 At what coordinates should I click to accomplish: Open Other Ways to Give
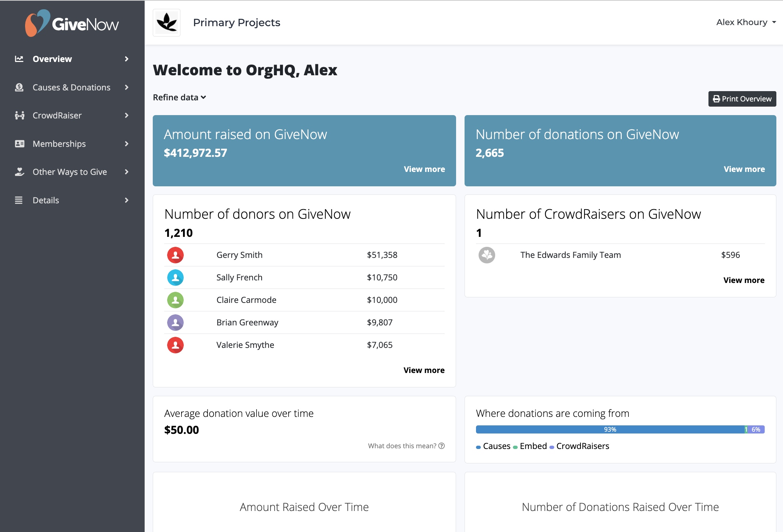[72, 172]
